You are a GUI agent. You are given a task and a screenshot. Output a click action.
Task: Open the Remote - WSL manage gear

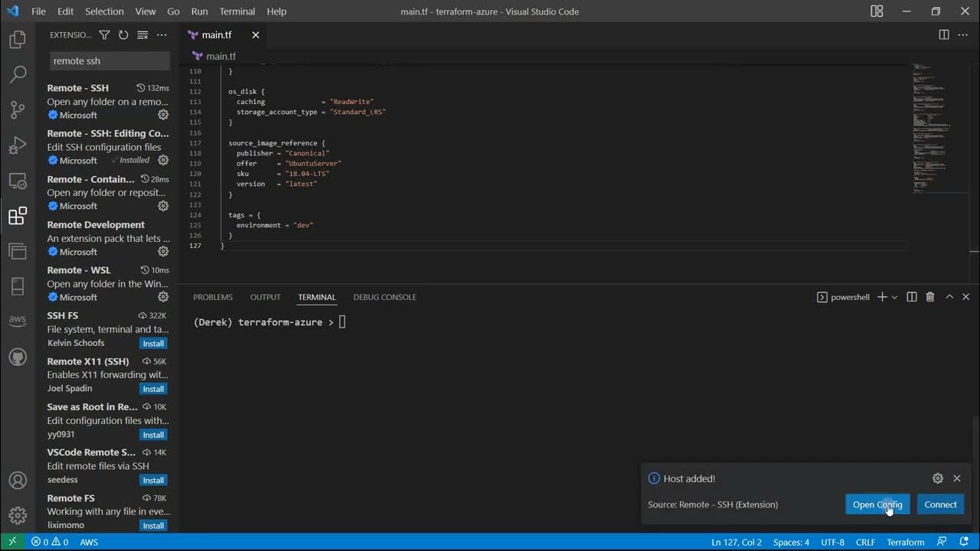click(163, 297)
